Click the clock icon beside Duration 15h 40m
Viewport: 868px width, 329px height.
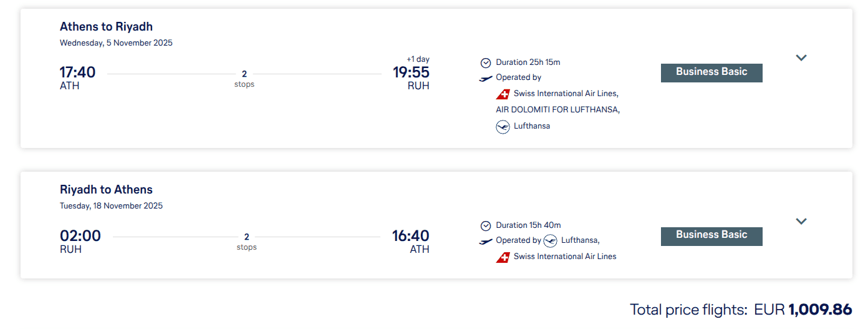click(486, 225)
